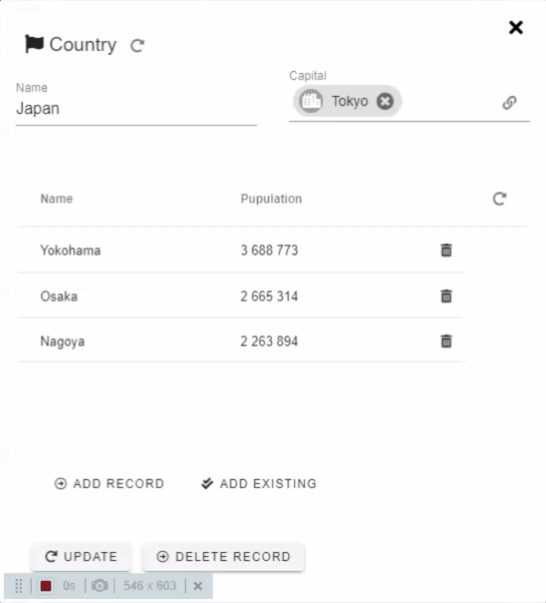This screenshot has width=546, height=603.
Task: Remove the Tokyo capital chip
Action: click(x=385, y=102)
